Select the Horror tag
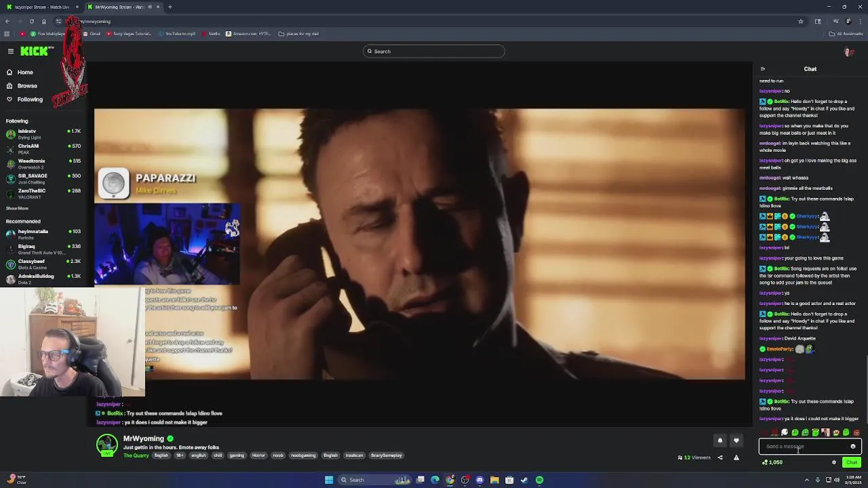This screenshot has width=868, height=488. 258,455
